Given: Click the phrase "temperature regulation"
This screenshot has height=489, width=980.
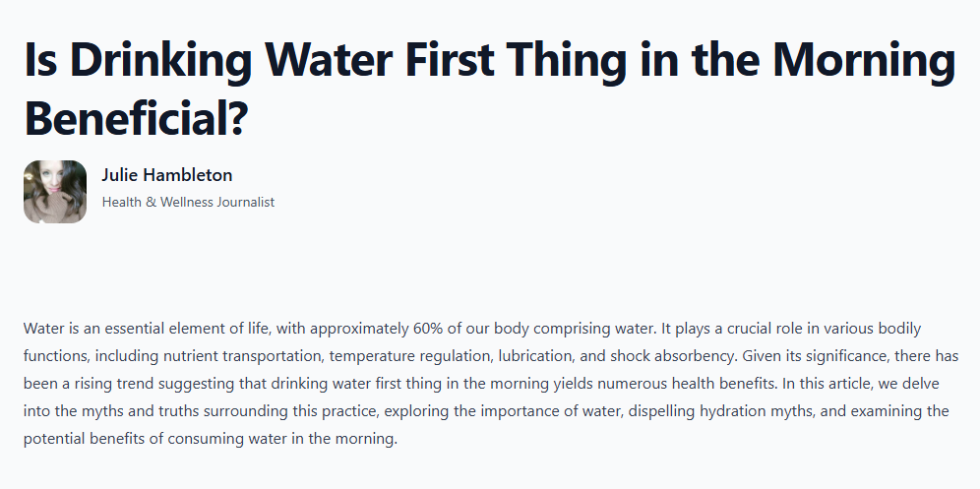Looking at the screenshot, I should tap(414, 355).
